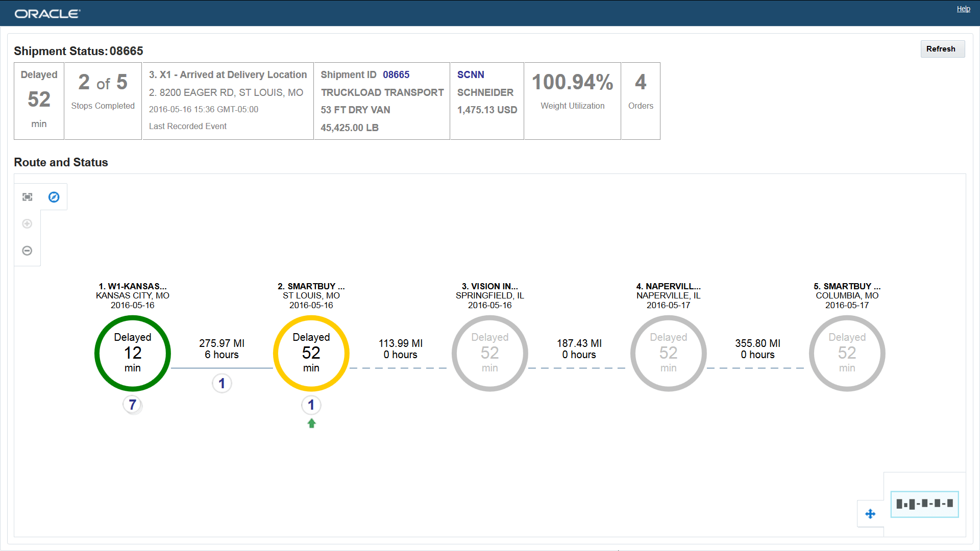
Task: Expand the 7 events badge under Kansas City
Action: [x=133, y=405]
